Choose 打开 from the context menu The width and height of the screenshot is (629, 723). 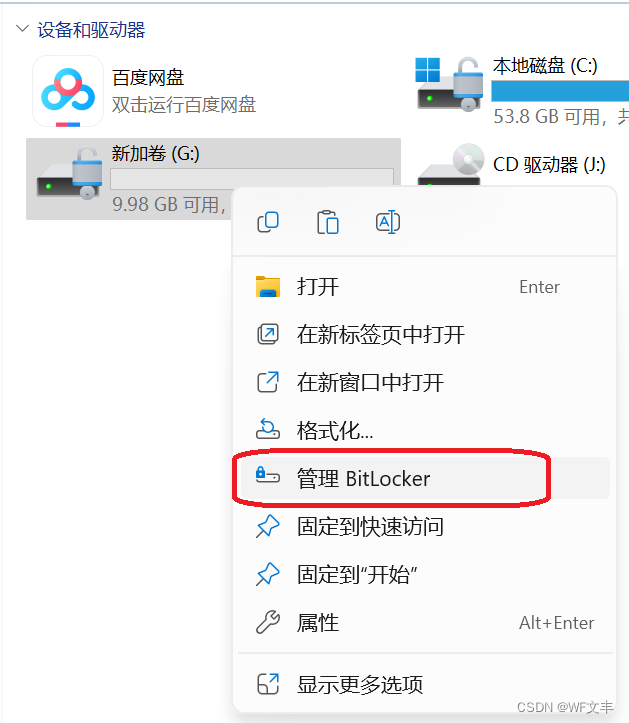coord(424,287)
